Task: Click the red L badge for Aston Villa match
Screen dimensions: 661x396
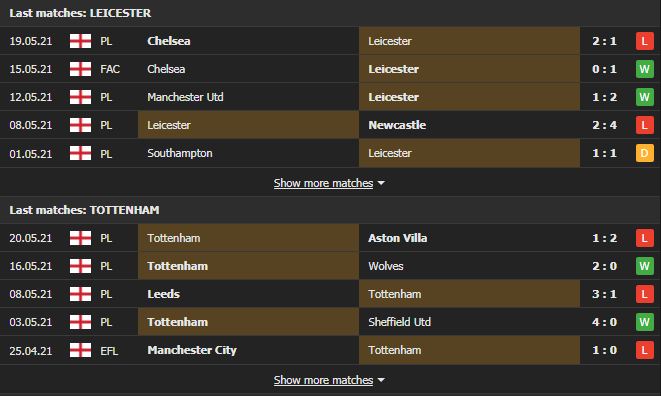Action: [x=644, y=238]
